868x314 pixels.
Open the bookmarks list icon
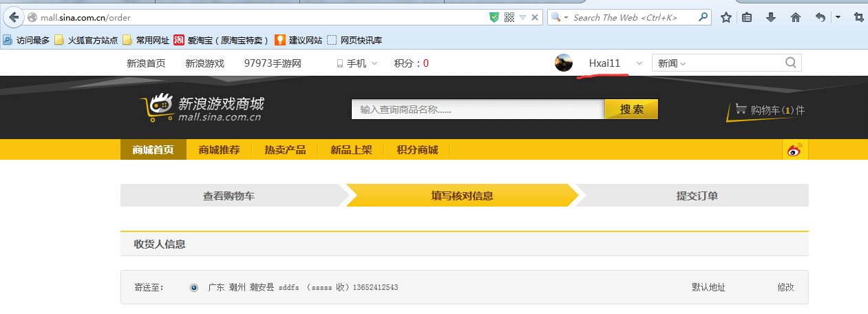pos(747,17)
